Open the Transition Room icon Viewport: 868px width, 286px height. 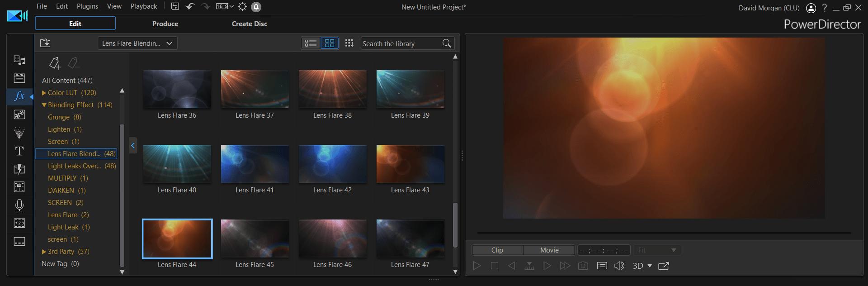(19, 169)
